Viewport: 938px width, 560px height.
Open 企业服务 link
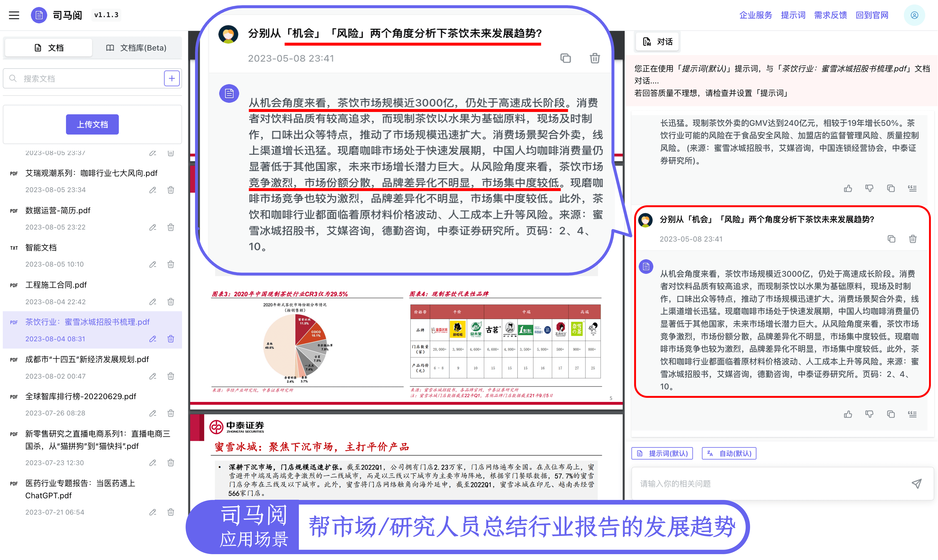(755, 15)
